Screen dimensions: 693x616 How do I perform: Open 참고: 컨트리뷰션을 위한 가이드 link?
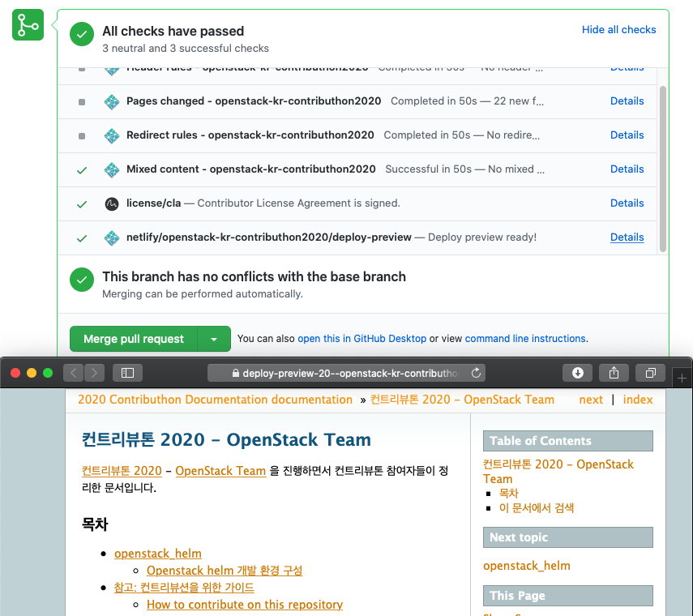point(184,588)
